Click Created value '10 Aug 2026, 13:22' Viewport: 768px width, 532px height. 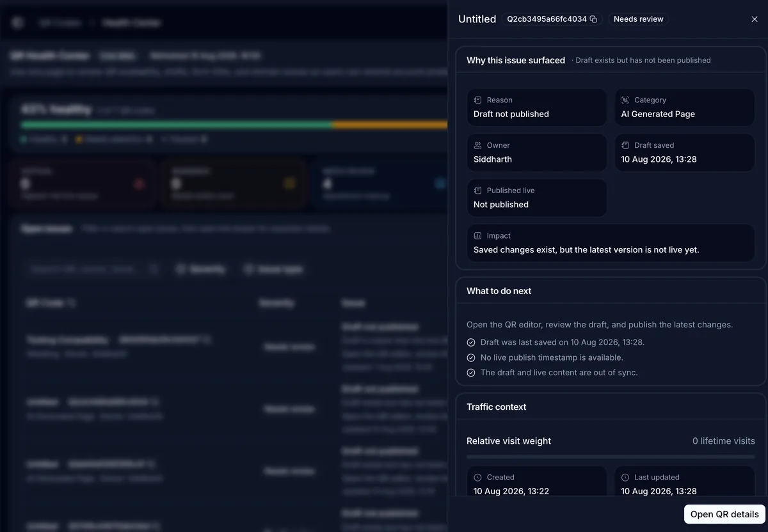pos(511,491)
